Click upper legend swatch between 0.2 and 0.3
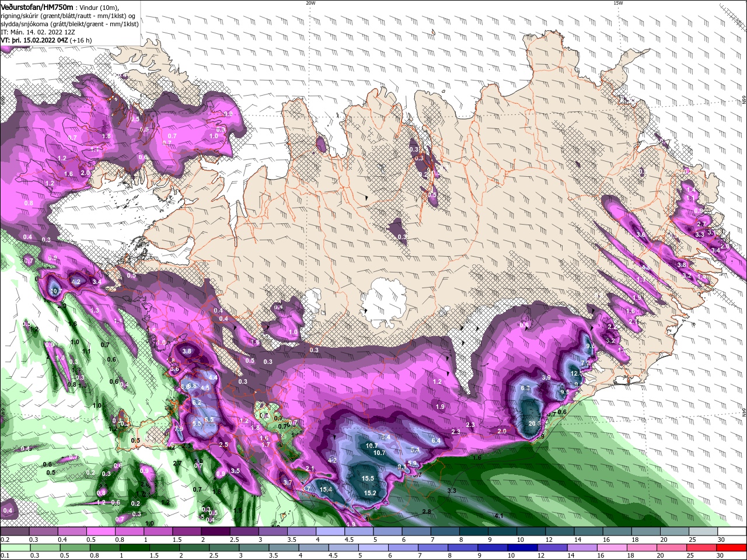The width and height of the screenshot is (747, 560). pos(15,531)
